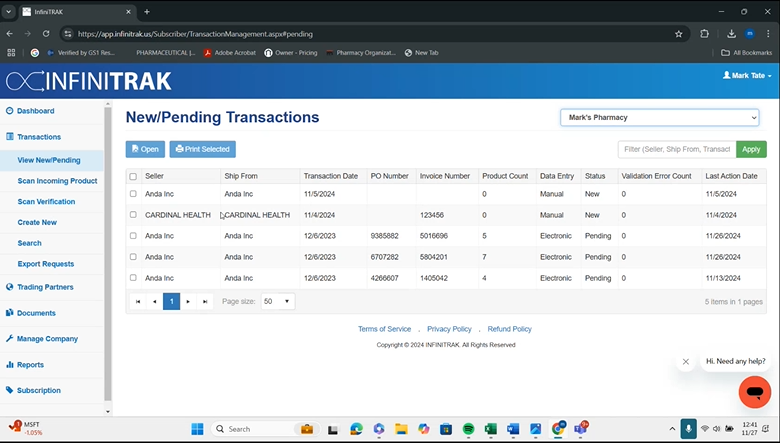Bookmark this page with star

click(x=679, y=34)
